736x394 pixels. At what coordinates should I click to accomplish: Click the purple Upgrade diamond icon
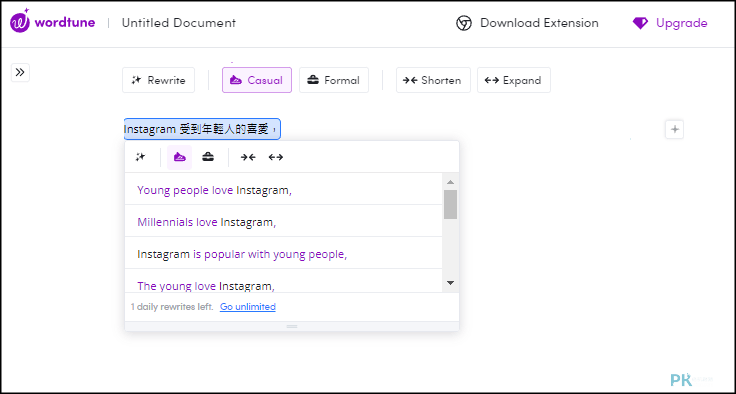click(x=640, y=23)
